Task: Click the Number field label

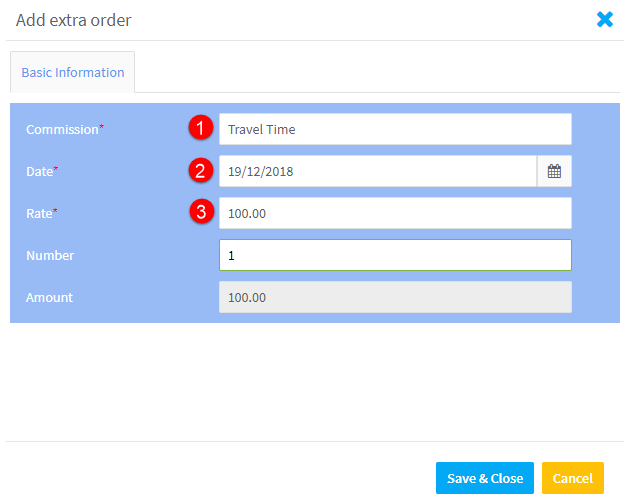Action: 50,255
